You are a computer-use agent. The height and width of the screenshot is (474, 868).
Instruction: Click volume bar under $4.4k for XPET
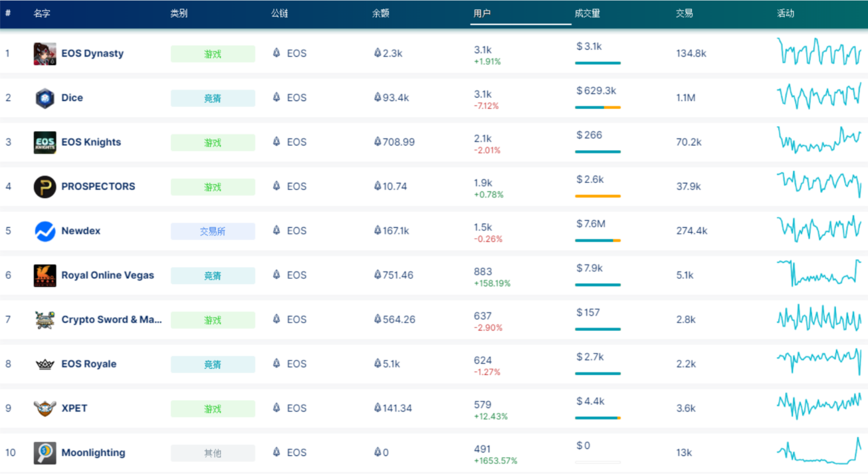tap(597, 417)
